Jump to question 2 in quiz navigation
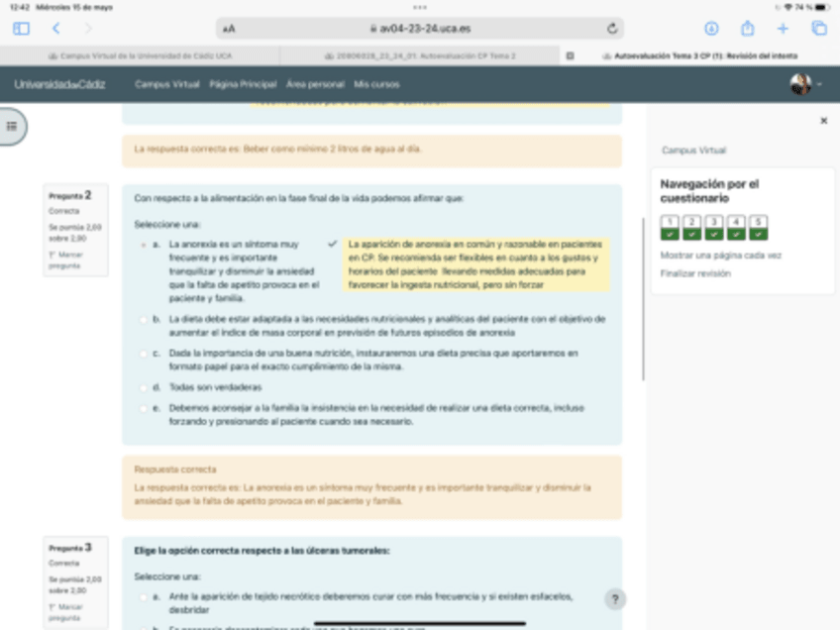Viewport: 840px width, 630px height. tap(691, 228)
